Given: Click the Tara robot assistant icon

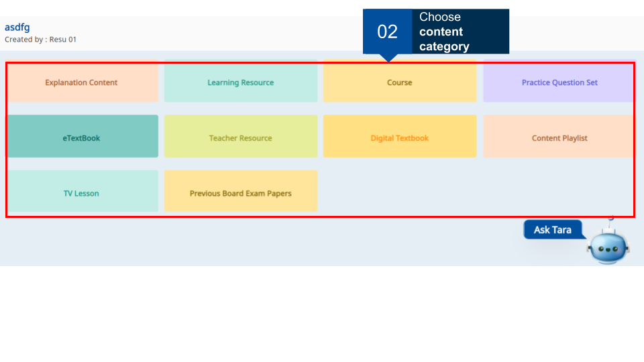Looking at the screenshot, I should pyautogui.click(x=607, y=247).
